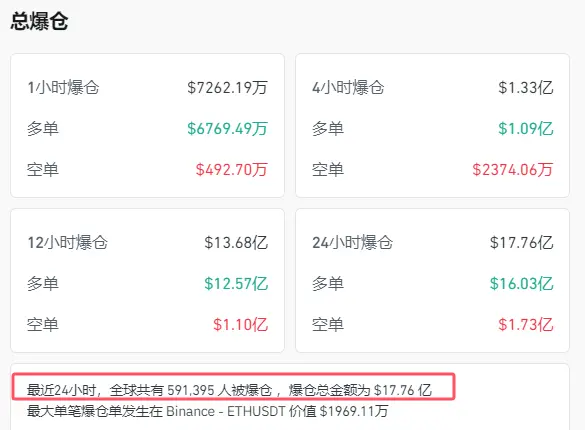Select the 24小时爆仓 label
The width and height of the screenshot is (585, 430).
[x=353, y=242]
